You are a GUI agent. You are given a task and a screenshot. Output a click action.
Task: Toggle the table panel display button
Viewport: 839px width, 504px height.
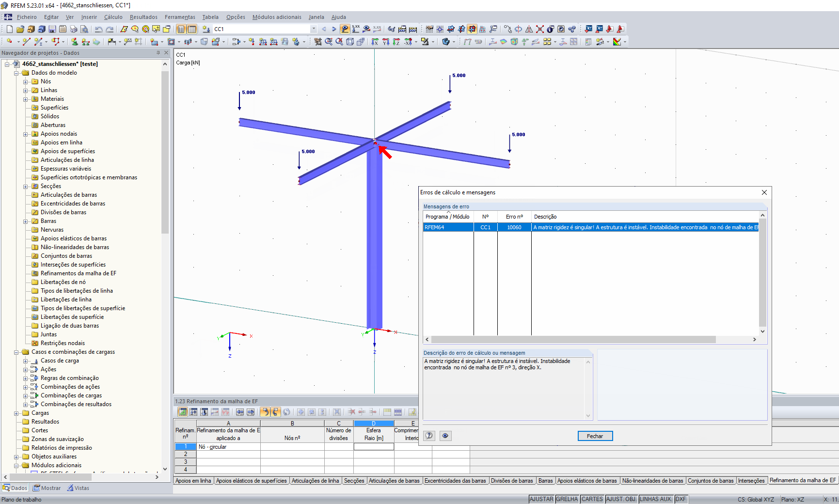pyautogui.click(x=192, y=29)
